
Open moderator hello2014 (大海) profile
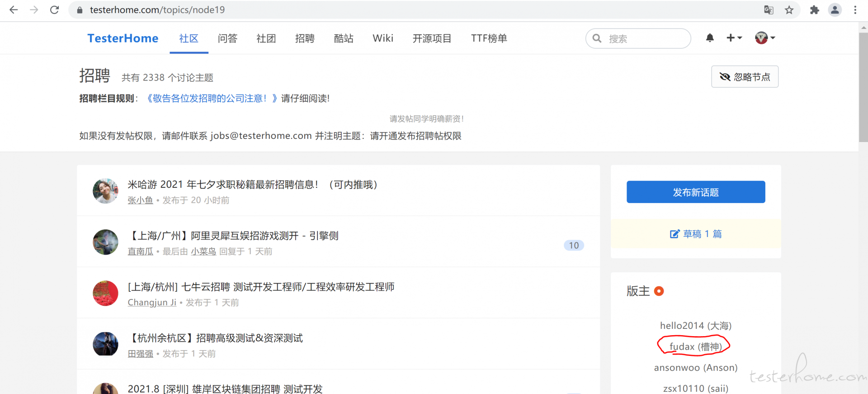(696, 326)
